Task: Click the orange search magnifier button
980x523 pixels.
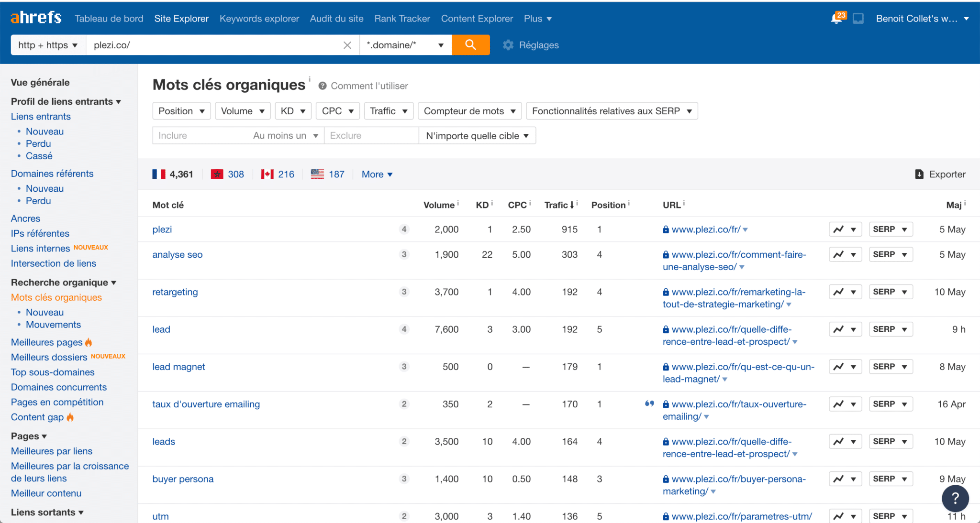Action: pos(470,45)
